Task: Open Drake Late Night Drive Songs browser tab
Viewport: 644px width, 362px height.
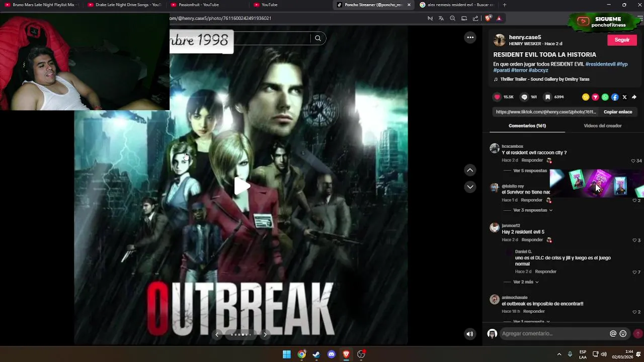Action: [125, 5]
